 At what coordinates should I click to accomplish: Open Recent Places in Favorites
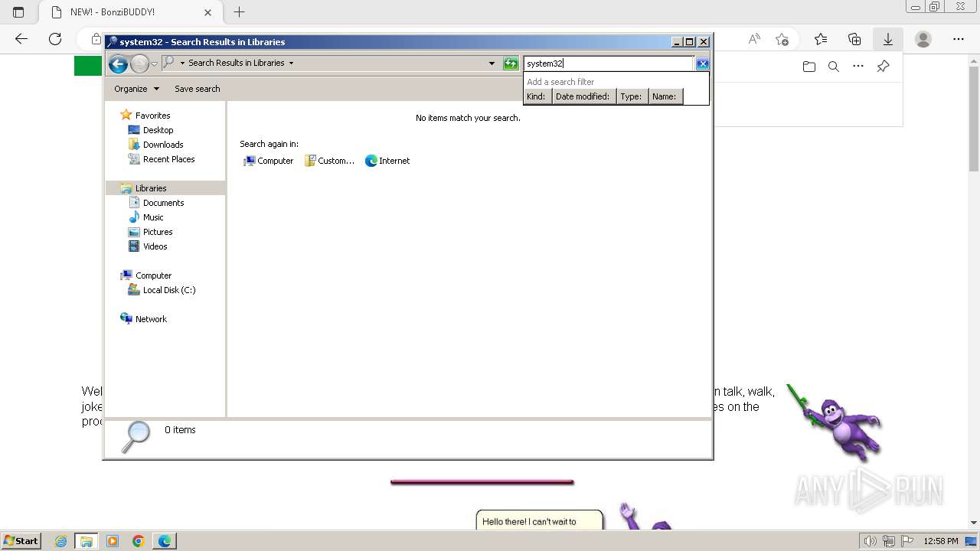pyautogui.click(x=168, y=159)
